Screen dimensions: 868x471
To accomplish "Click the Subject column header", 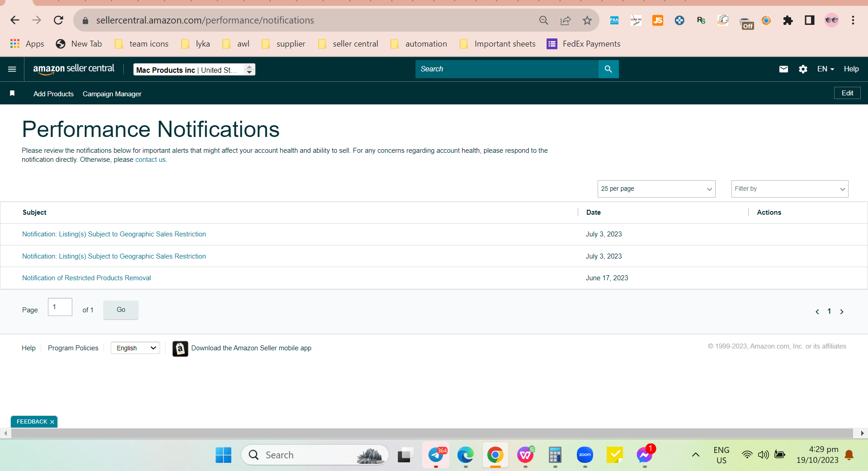I will point(34,212).
